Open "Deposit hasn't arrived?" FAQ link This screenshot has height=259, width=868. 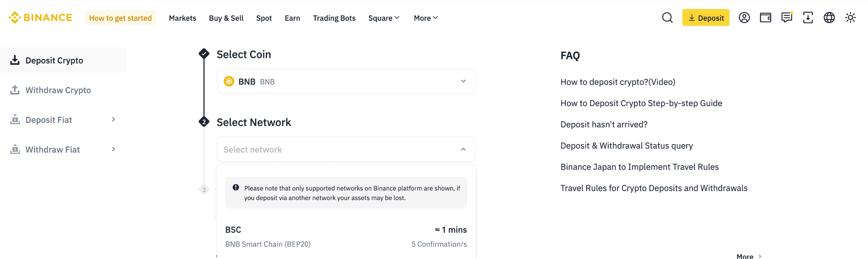(604, 125)
